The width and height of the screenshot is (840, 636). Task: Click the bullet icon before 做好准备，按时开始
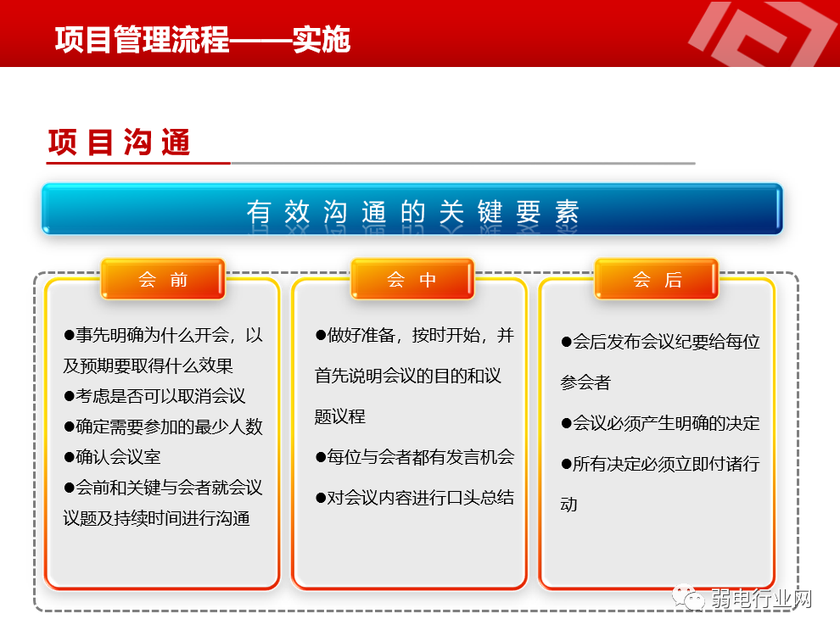(x=318, y=333)
